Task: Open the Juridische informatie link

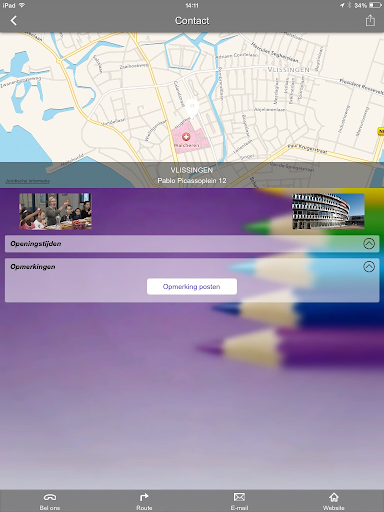Action: (x=28, y=181)
